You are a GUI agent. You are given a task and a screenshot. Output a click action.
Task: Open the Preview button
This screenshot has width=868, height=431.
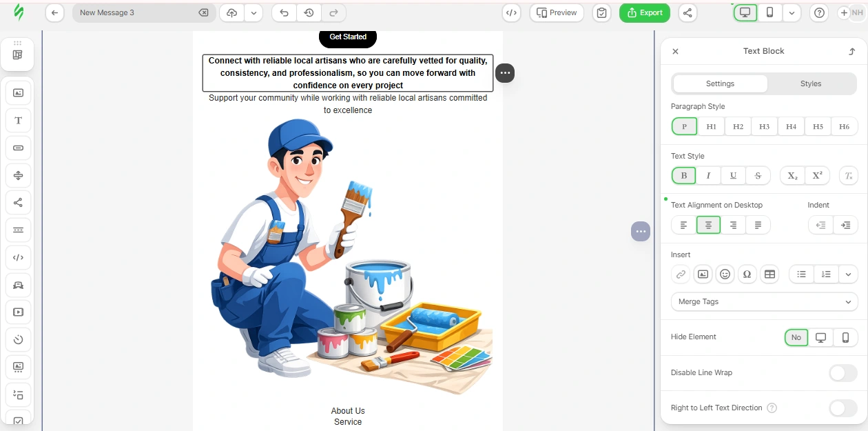point(557,12)
